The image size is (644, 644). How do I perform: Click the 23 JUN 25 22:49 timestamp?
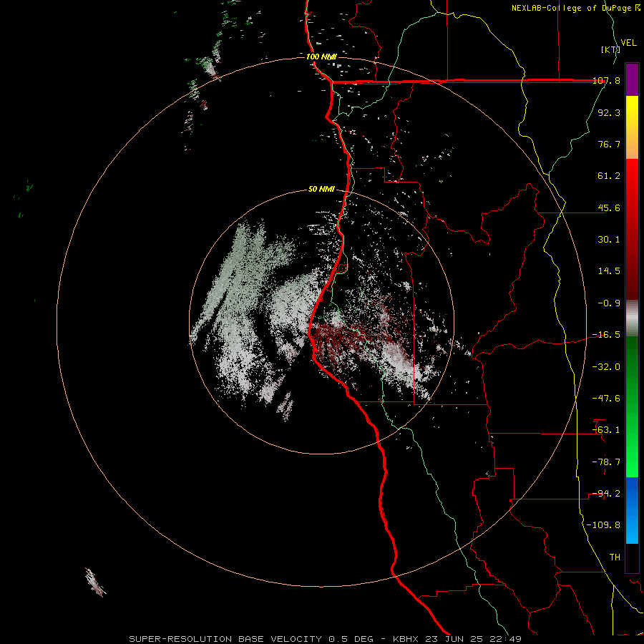coord(474,639)
